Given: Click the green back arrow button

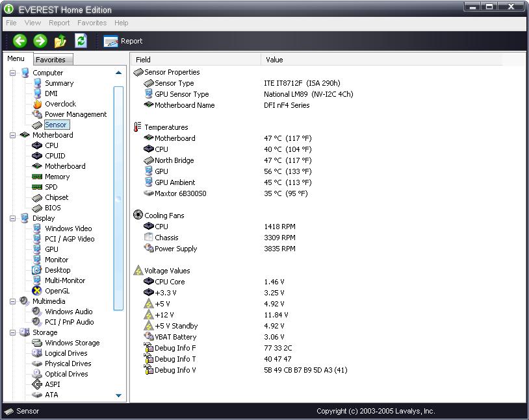Looking at the screenshot, I should 19,40.
